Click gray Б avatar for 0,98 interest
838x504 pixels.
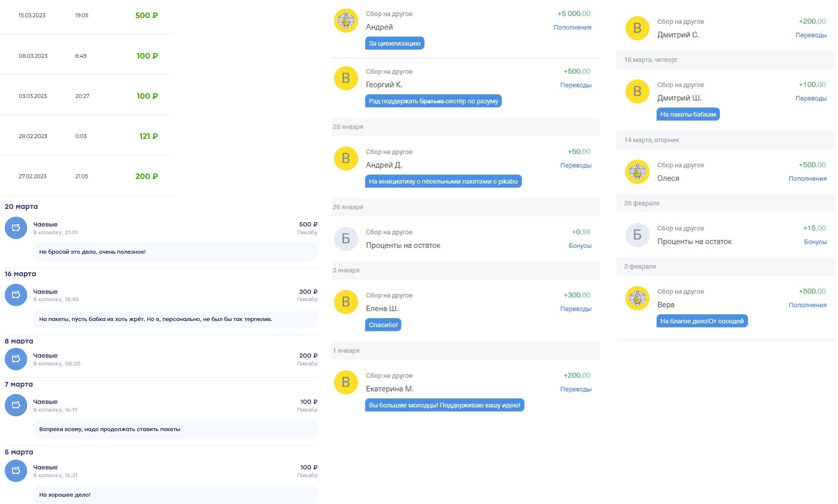point(346,239)
